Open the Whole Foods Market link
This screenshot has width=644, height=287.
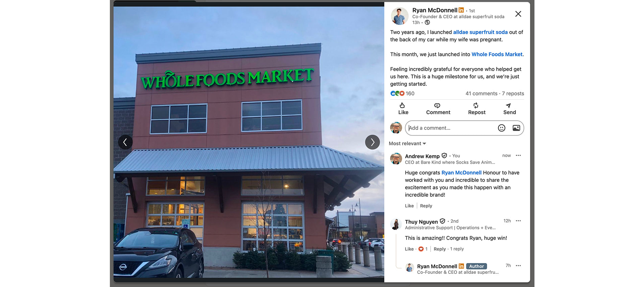[x=497, y=54]
